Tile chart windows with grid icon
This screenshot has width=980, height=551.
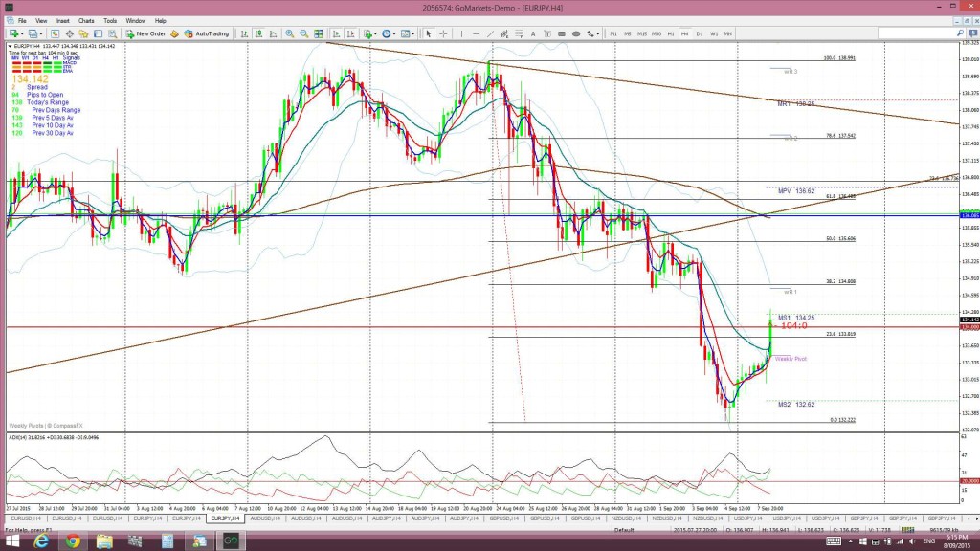(318, 33)
